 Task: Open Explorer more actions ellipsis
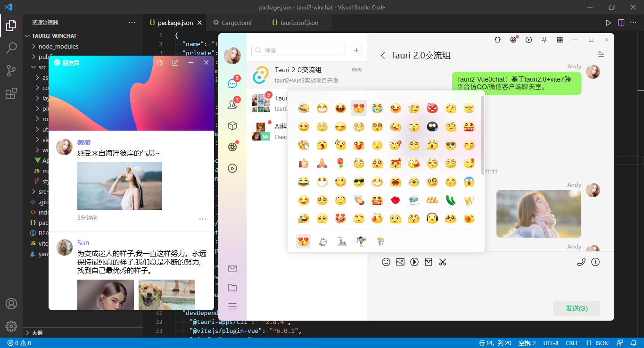click(132, 23)
